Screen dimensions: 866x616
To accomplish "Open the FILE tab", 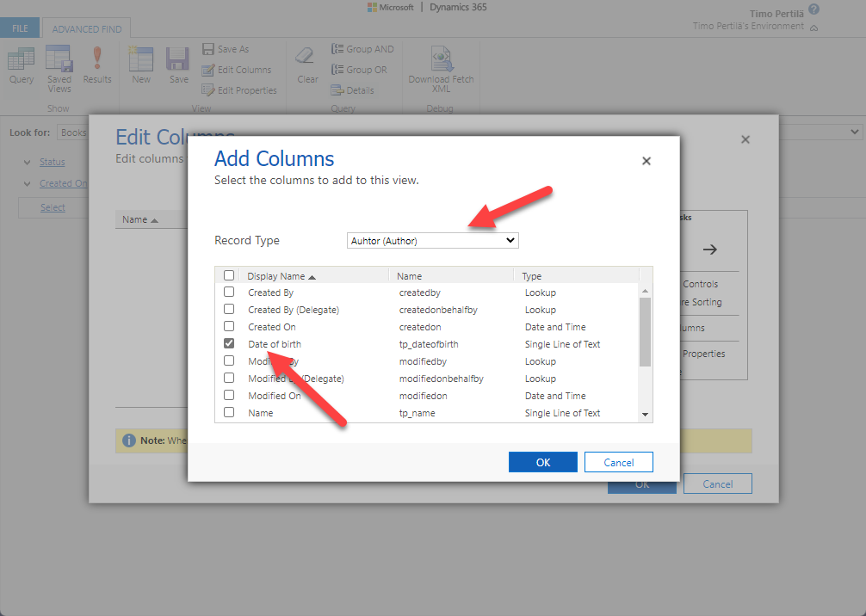I will pos(20,28).
